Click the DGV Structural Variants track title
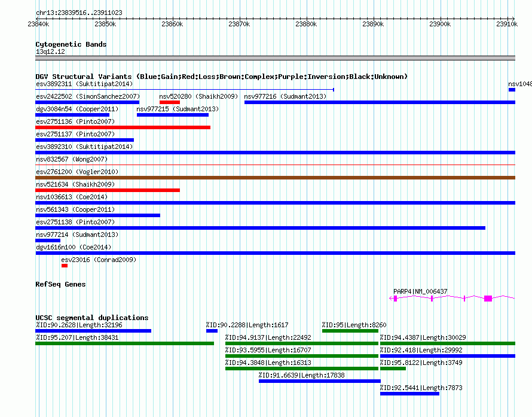Screen dimensions: 532x417 point(222,77)
